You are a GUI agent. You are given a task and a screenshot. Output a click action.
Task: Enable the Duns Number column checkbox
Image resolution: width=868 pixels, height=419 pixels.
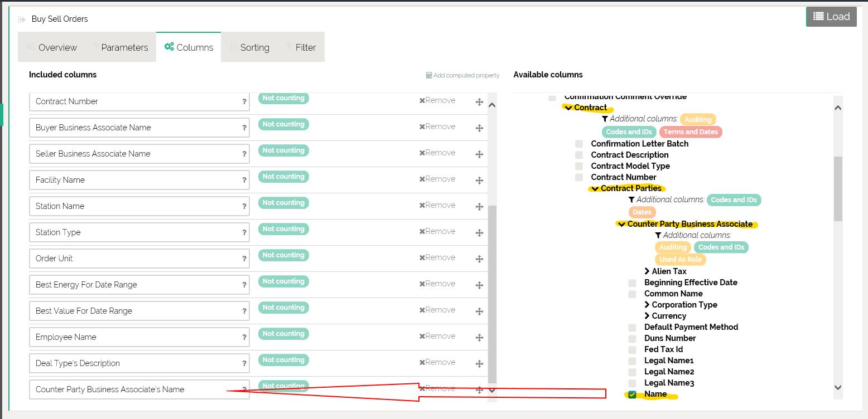tap(632, 338)
